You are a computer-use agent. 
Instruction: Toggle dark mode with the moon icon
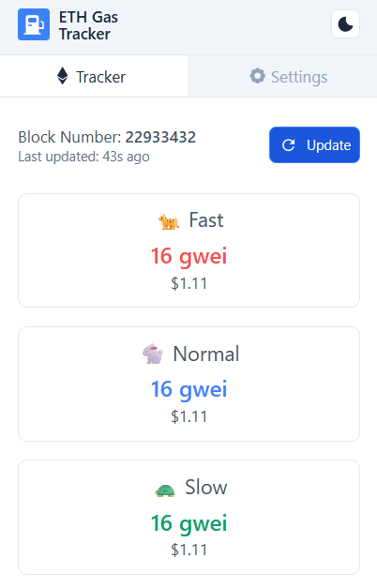tap(345, 24)
